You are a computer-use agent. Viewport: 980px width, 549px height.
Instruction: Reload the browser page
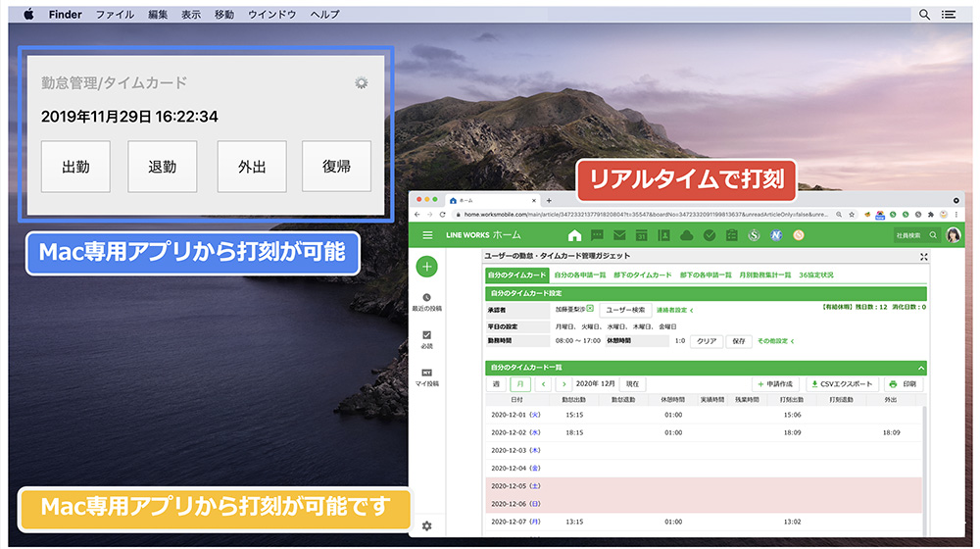(443, 215)
